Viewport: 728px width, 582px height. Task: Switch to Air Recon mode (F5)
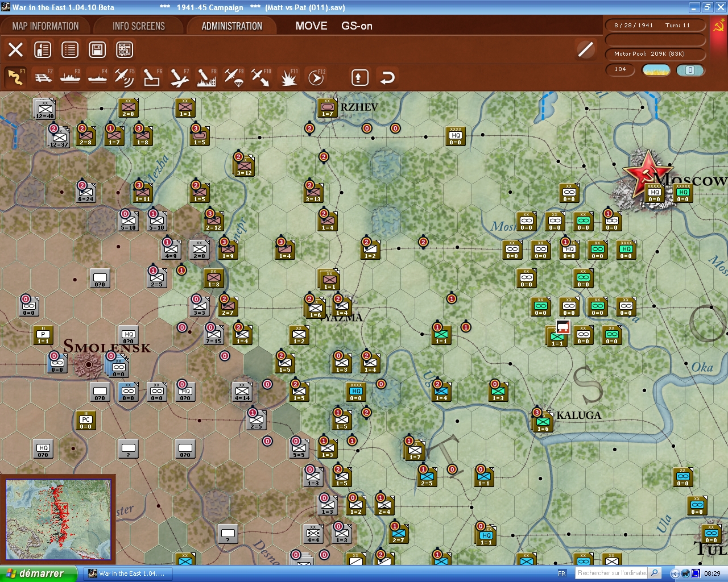click(x=125, y=77)
